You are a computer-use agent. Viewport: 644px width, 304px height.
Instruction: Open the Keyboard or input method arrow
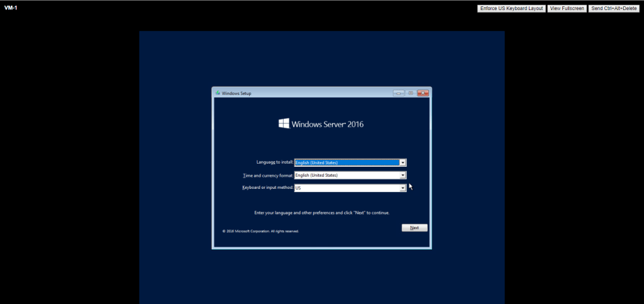(x=402, y=188)
